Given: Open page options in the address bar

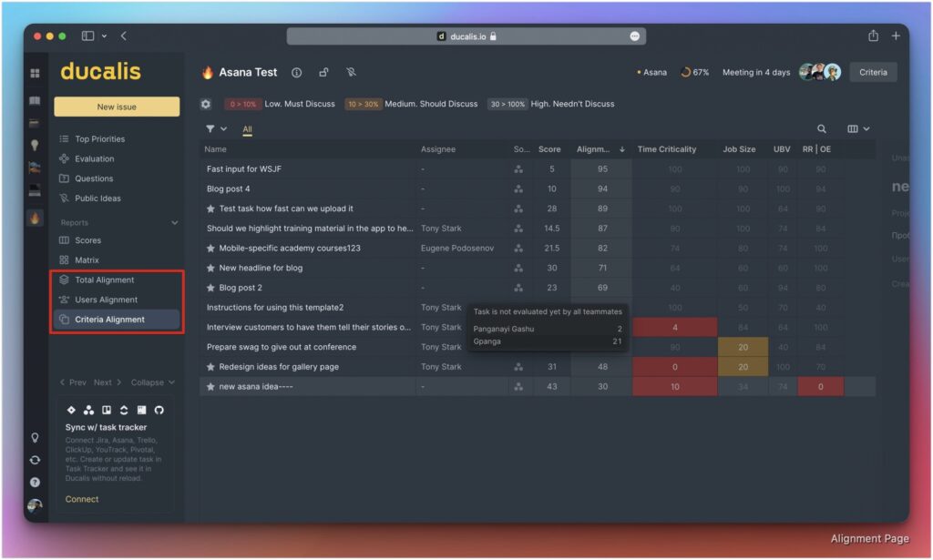Looking at the screenshot, I should pyautogui.click(x=634, y=36).
